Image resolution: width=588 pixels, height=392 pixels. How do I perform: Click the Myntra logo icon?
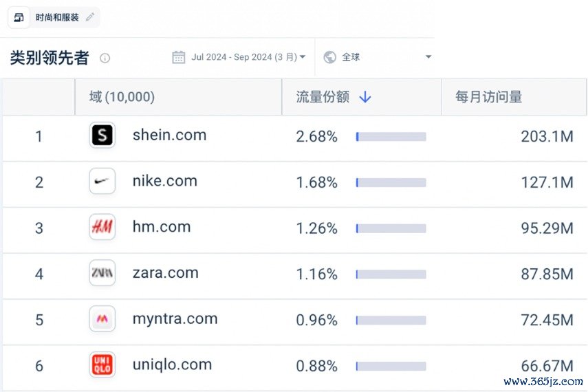click(102, 319)
